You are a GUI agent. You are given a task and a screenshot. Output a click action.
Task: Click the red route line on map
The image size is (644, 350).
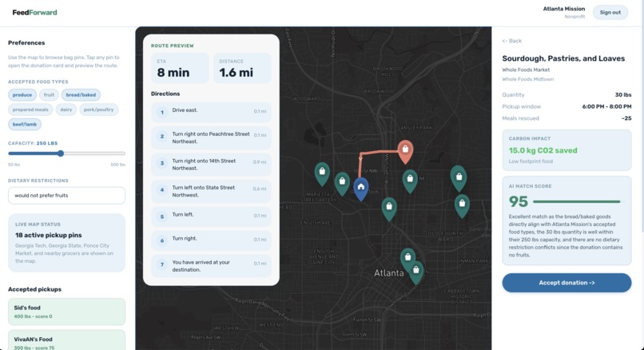[x=379, y=153]
